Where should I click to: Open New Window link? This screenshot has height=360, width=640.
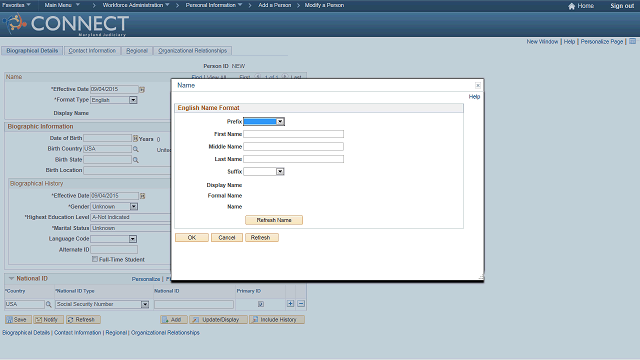542,42
